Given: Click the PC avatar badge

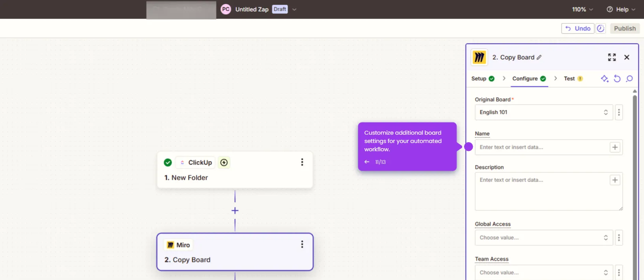Looking at the screenshot, I should pos(226,9).
